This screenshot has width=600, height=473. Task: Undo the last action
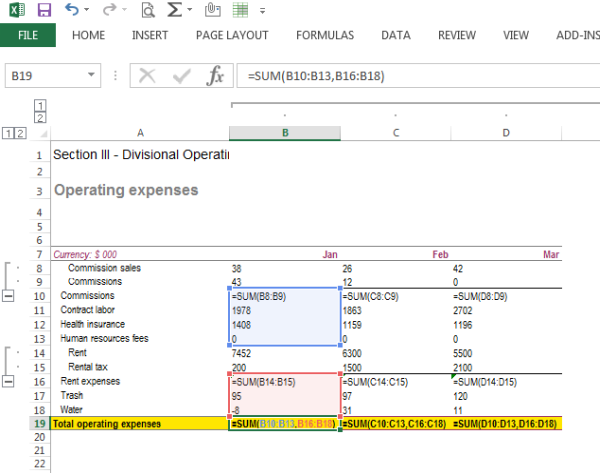tap(72, 11)
